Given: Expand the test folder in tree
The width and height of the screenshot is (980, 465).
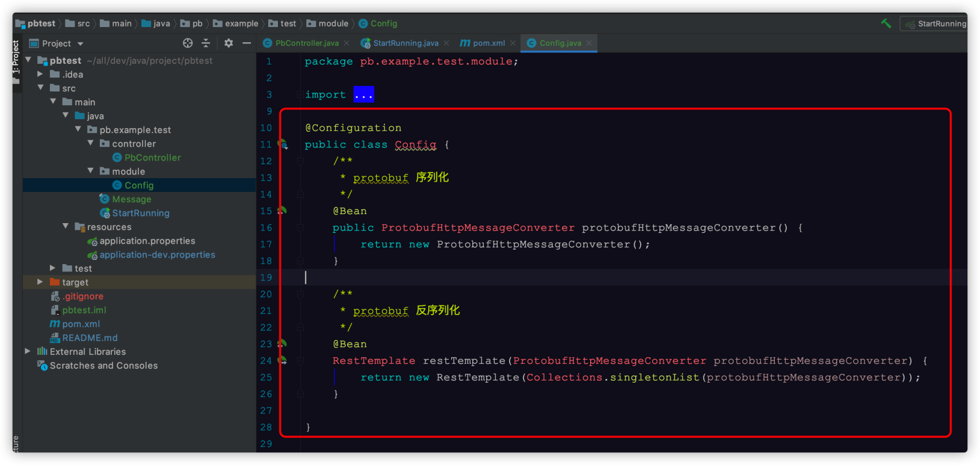Looking at the screenshot, I should click(53, 268).
